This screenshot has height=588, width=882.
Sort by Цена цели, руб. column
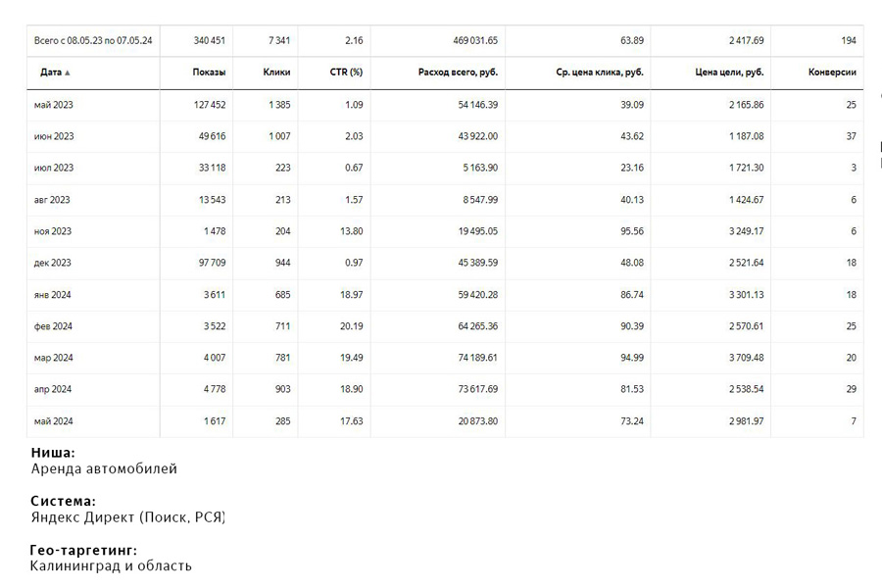click(x=729, y=73)
